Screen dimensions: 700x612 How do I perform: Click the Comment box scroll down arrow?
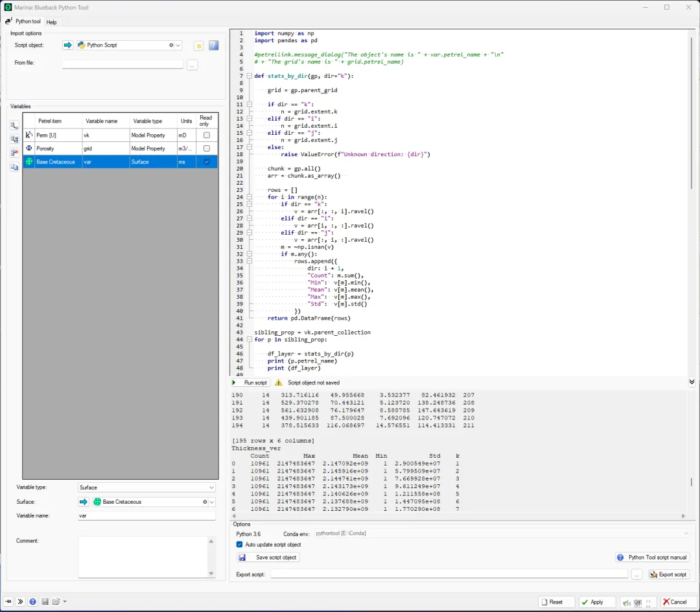point(211,574)
